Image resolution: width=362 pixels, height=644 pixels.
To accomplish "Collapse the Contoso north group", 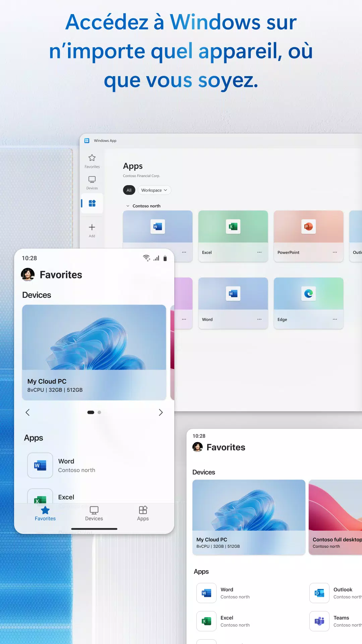I will [128, 206].
